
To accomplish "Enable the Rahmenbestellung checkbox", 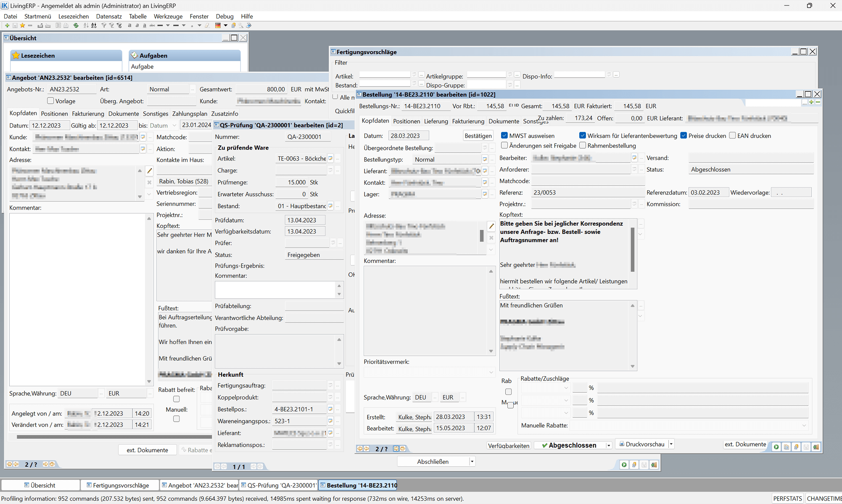I will [x=583, y=145].
